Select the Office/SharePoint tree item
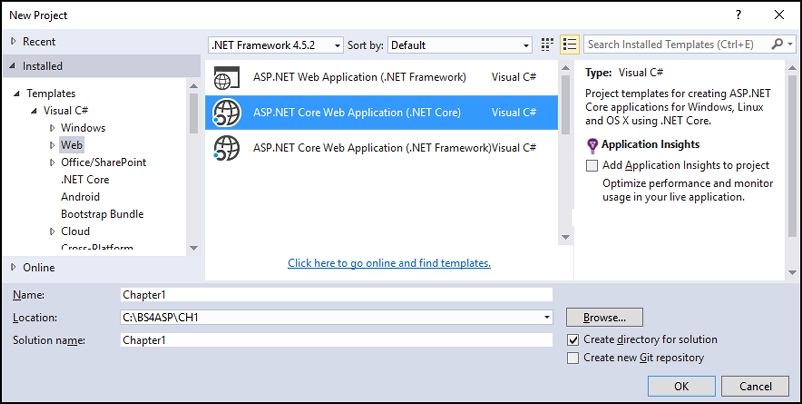Viewport: 802px width, 404px height. click(103, 163)
